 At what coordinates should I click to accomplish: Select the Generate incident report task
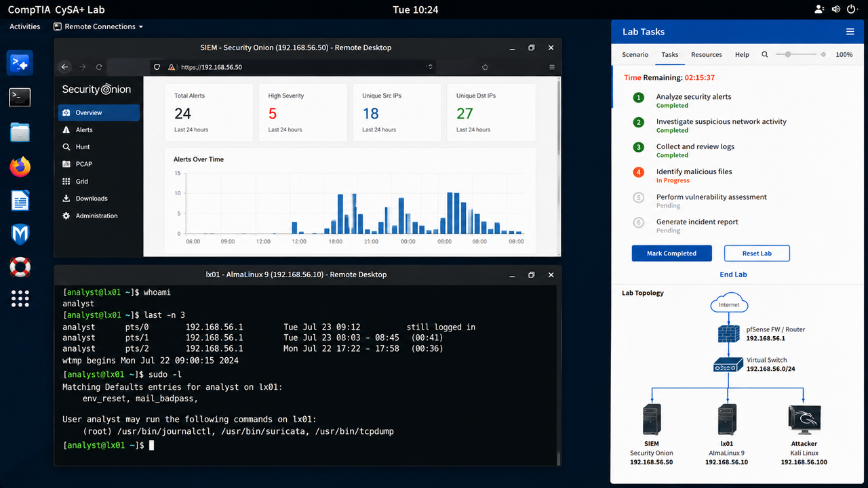697,225
